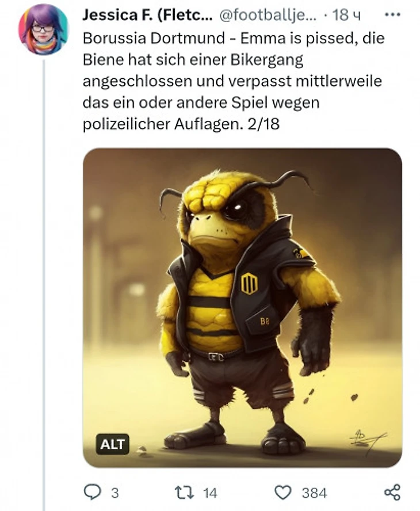Open the three-dot more options menu

pos(392,14)
